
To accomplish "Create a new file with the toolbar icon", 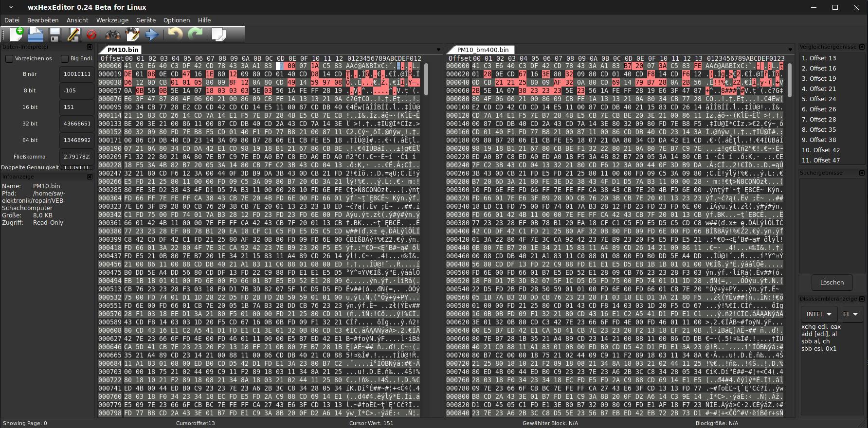I will point(17,35).
